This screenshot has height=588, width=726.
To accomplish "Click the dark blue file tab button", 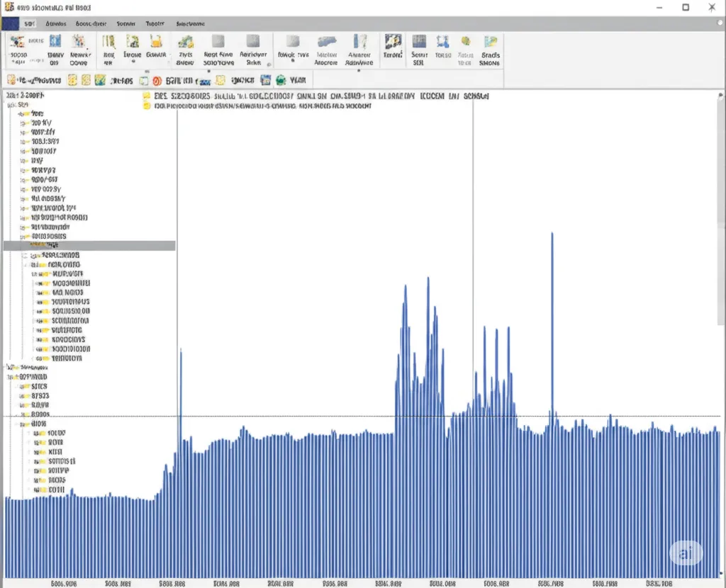I will click(x=10, y=23).
